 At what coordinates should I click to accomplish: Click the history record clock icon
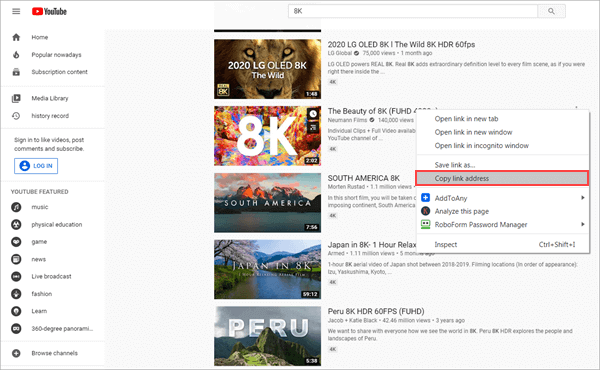coord(16,116)
